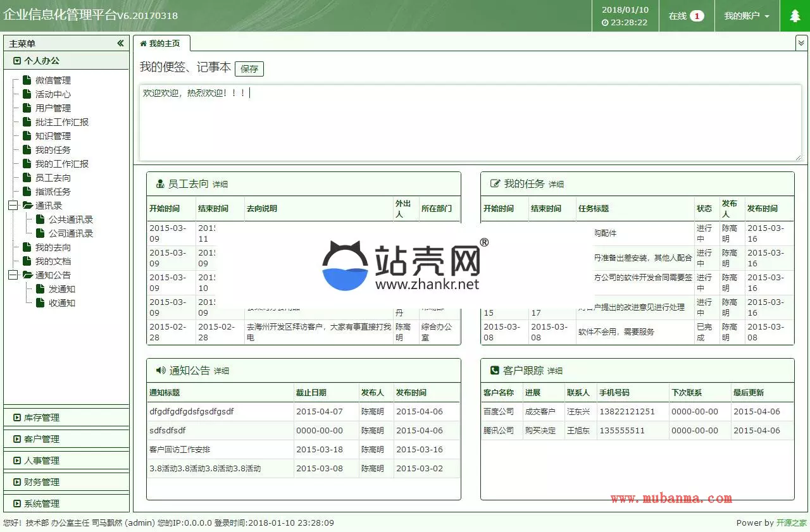Click the 在线 users counter badge

coord(696,16)
